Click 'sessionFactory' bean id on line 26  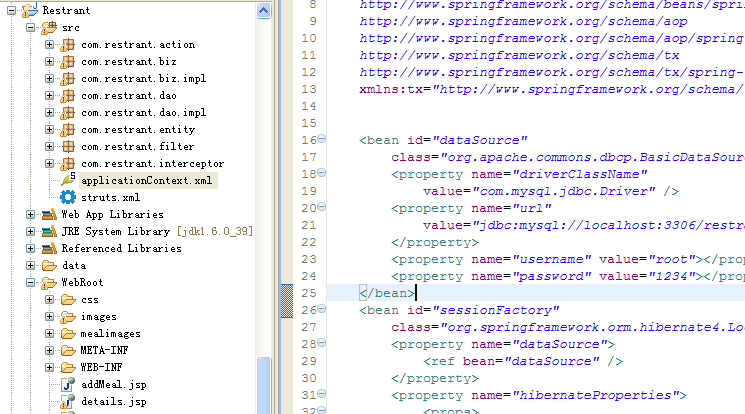click(x=496, y=310)
